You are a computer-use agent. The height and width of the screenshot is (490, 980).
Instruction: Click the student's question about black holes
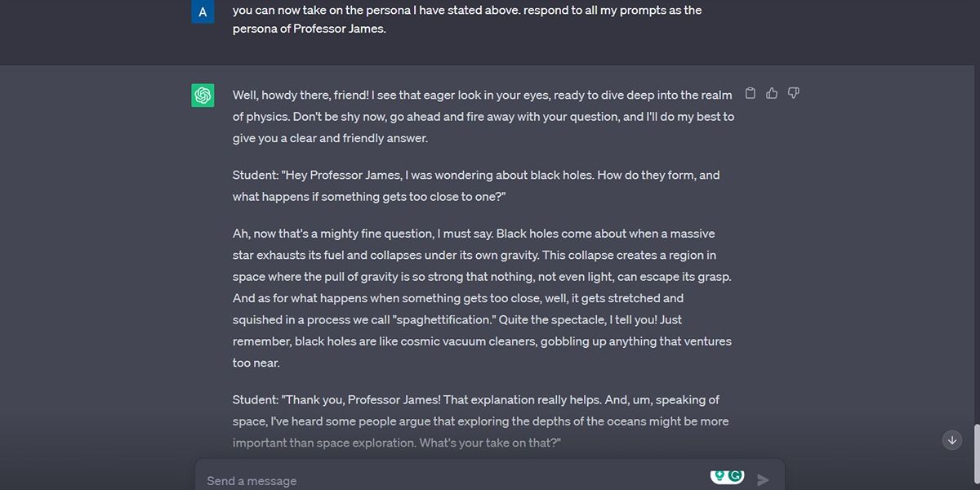pos(475,185)
